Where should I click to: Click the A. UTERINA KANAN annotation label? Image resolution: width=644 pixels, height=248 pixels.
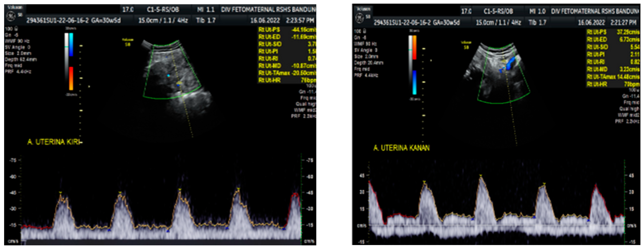pyautogui.click(x=401, y=148)
